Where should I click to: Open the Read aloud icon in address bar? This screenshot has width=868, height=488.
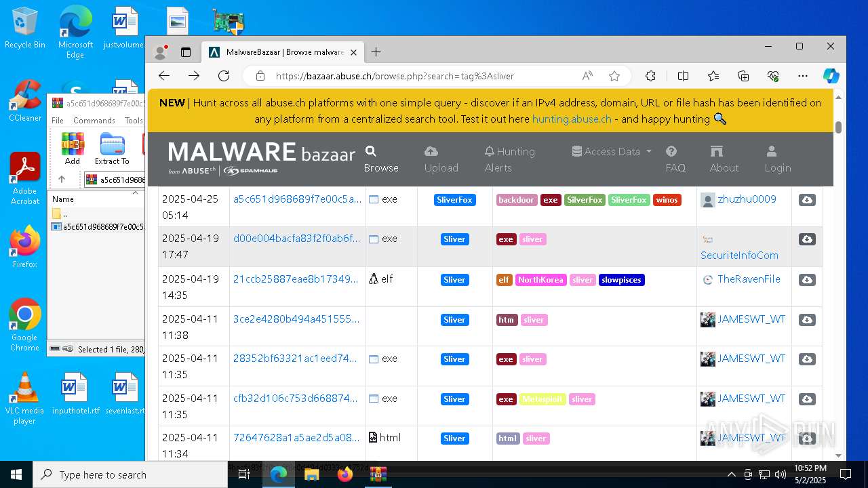point(587,76)
